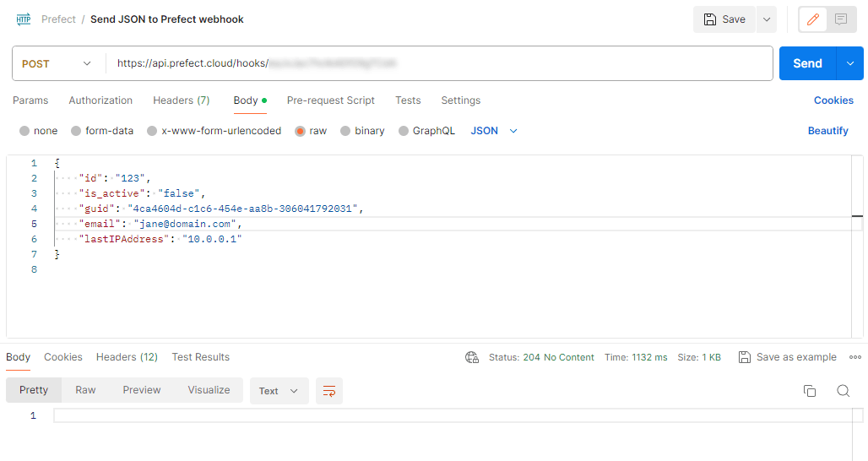The image size is (868, 461).
Task: Expand the Save options arrow
Action: 767,19
